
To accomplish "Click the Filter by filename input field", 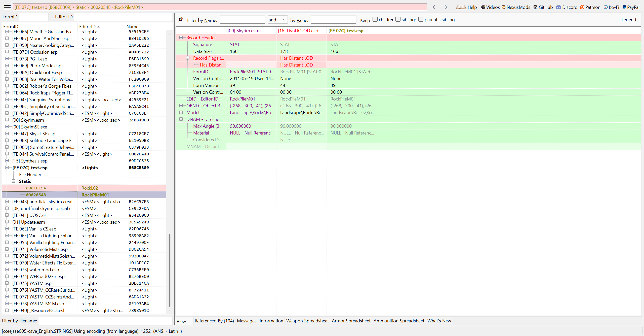I will pyautogui.click(x=105, y=321).
